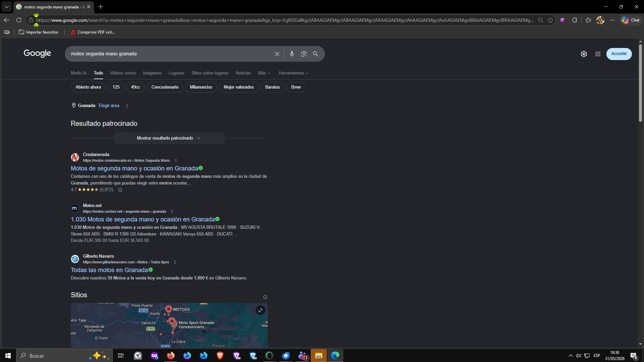Open Comprimir PDF bookmark

coord(92,32)
